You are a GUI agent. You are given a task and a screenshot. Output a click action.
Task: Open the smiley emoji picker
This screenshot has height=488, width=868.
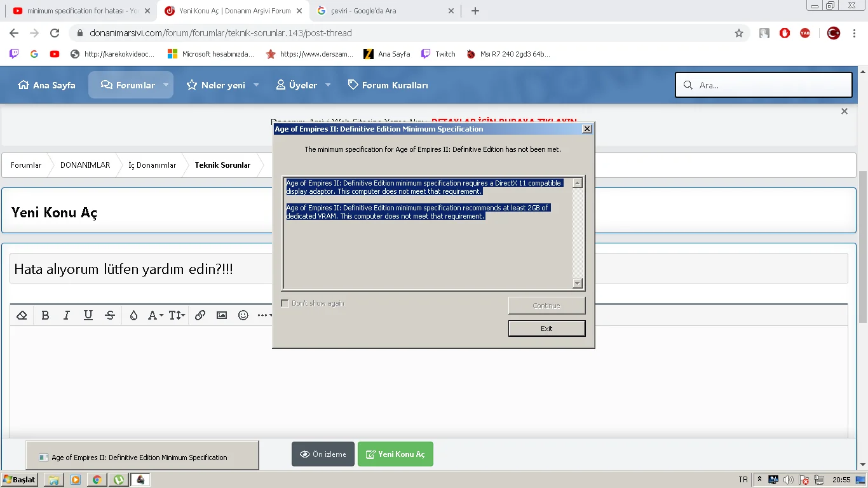[x=243, y=315]
